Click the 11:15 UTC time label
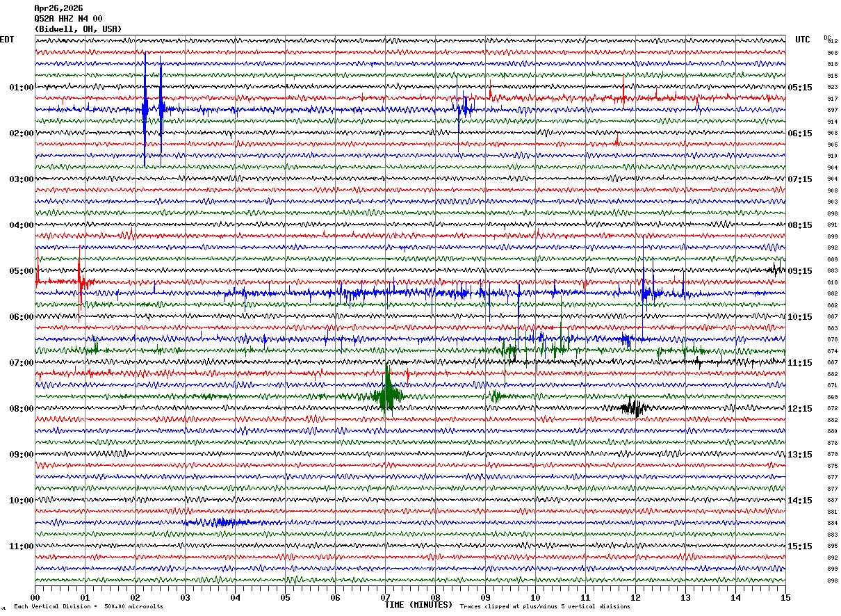This screenshot has height=616, width=841. pos(801,363)
